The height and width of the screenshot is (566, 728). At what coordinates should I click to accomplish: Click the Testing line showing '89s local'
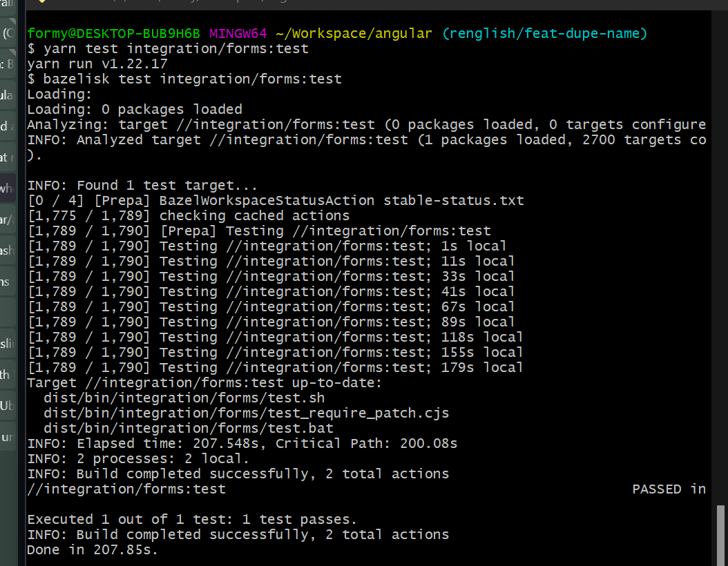(x=271, y=322)
